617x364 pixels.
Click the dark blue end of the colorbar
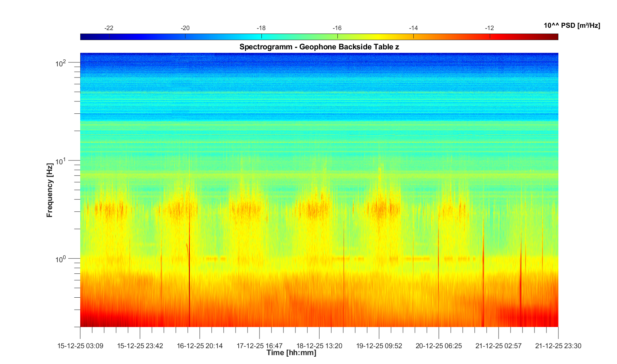pos(83,37)
